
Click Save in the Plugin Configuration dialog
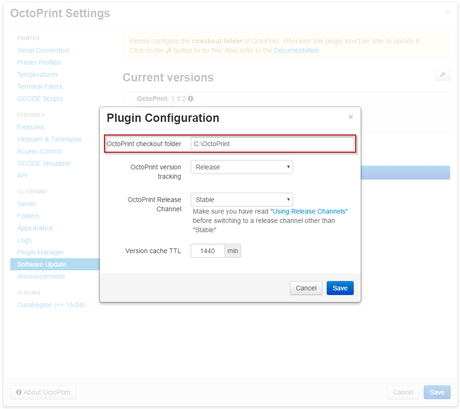[340, 288]
